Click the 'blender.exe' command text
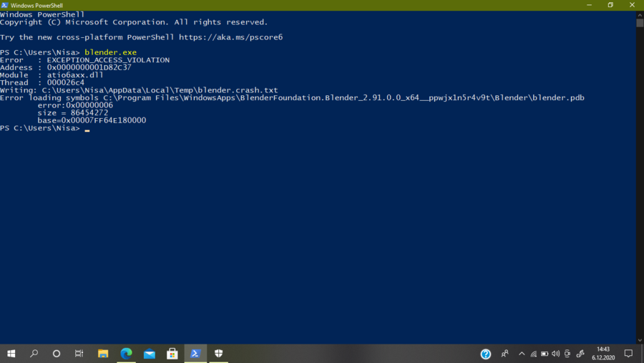This screenshot has width=644, height=363. tap(110, 52)
